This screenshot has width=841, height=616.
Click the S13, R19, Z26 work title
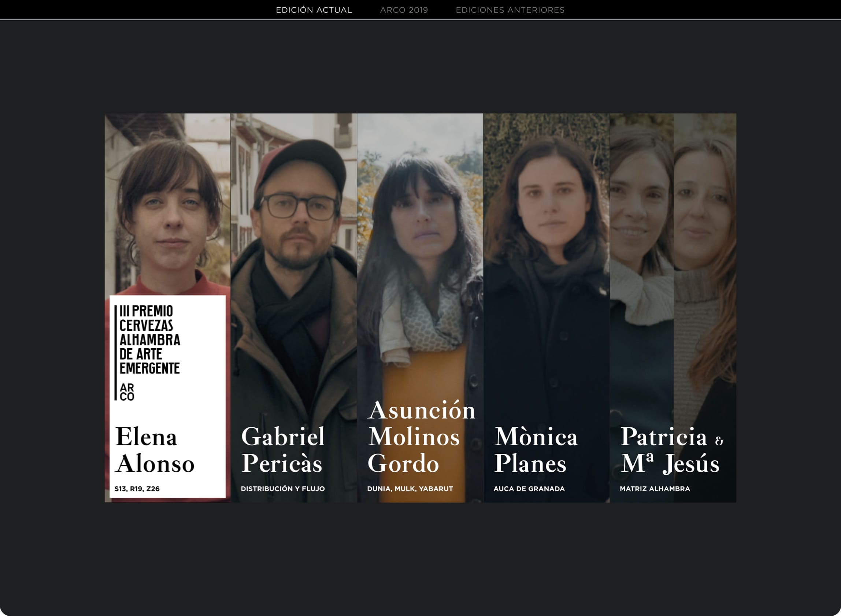coord(137,489)
